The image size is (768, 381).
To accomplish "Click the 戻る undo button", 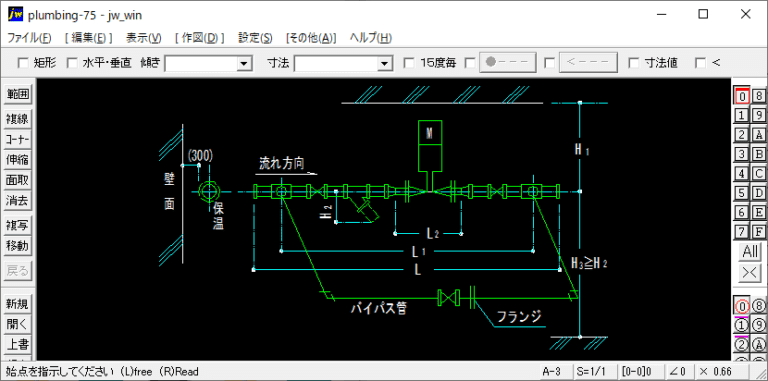I will (17, 270).
